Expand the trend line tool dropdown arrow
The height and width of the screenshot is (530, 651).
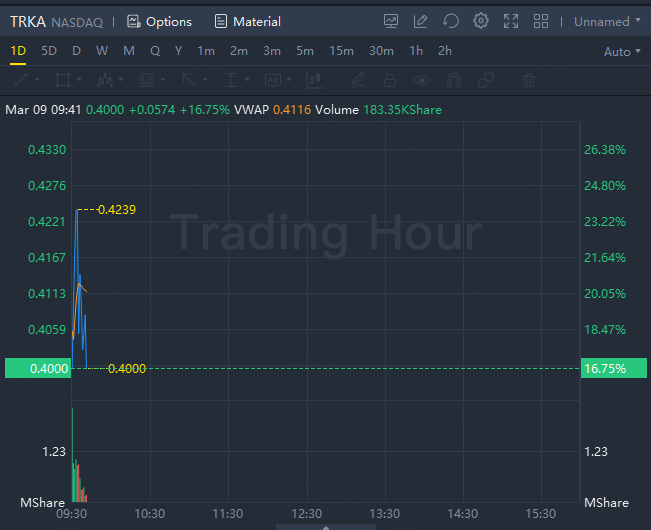pyautogui.click(x=37, y=79)
